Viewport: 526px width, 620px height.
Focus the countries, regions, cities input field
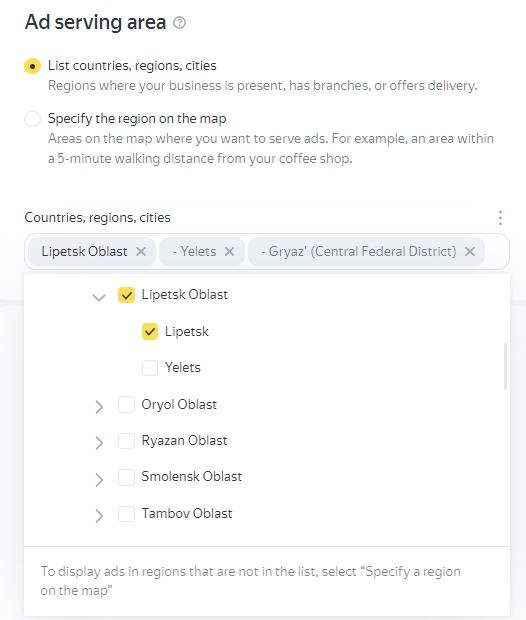tap(267, 251)
